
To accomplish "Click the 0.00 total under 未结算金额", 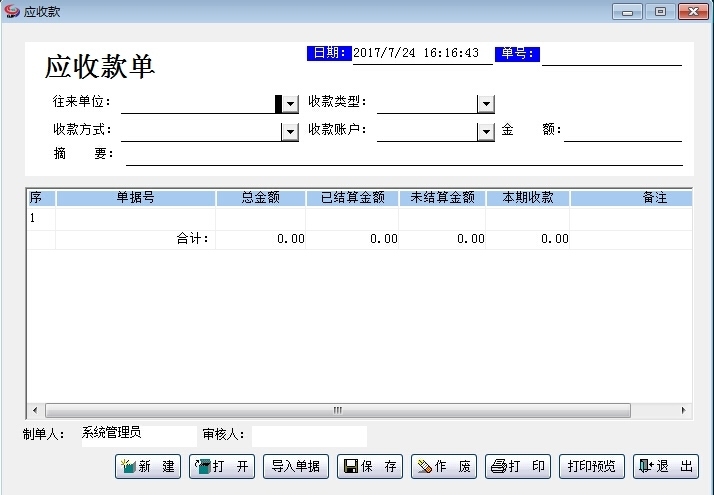I will [442, 239].
